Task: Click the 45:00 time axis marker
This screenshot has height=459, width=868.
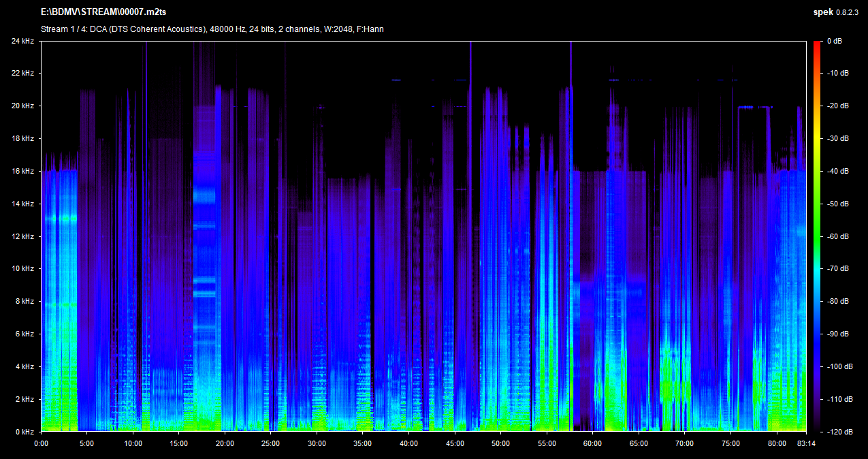Action: 454,443
